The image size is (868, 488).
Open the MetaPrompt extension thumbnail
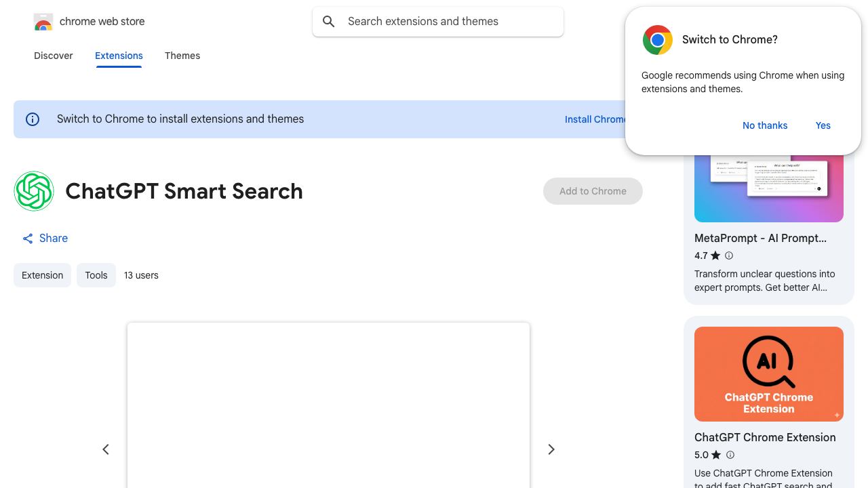click(769, 189)
